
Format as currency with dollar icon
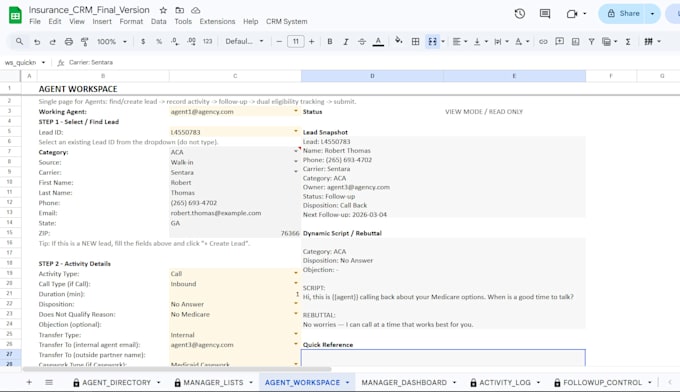coord(143,42)
